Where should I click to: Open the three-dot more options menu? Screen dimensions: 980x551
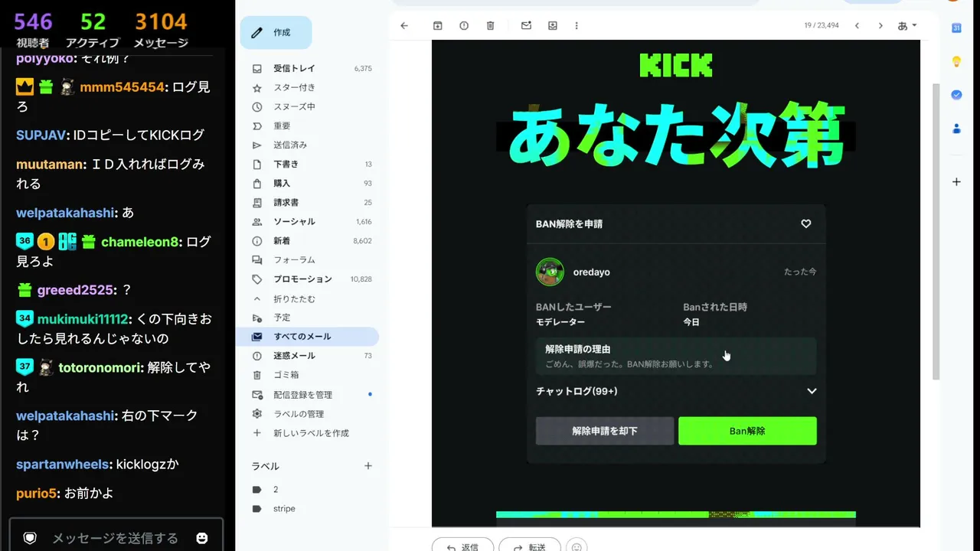point(577,25)
